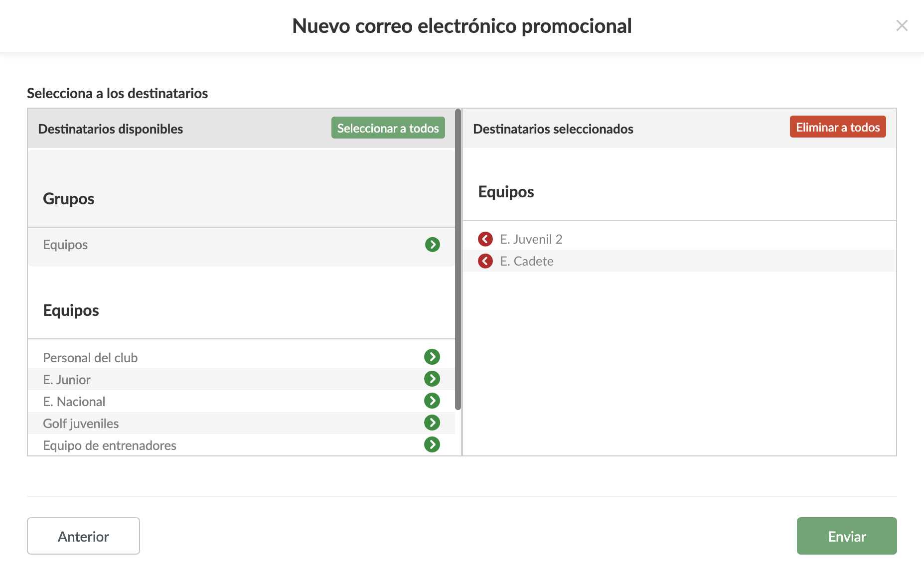Viewport: 924px width, 582px height.
Task: Remove E. Cadete using red chevron icon
Action: tap(485, 261)
